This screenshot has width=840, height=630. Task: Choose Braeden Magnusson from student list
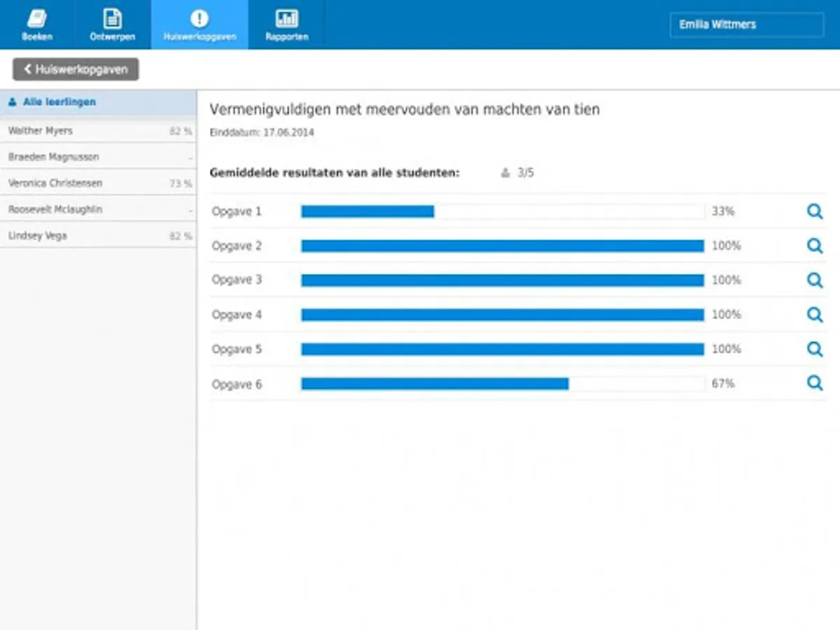click(x=98, y=157)
